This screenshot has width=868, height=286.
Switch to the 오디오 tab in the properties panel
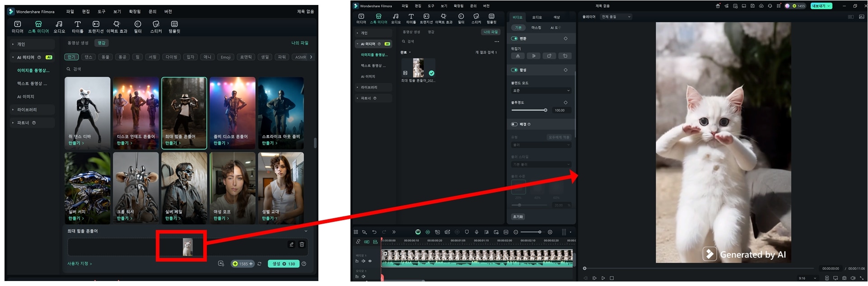pyautogui.click(x=537, y=17)
